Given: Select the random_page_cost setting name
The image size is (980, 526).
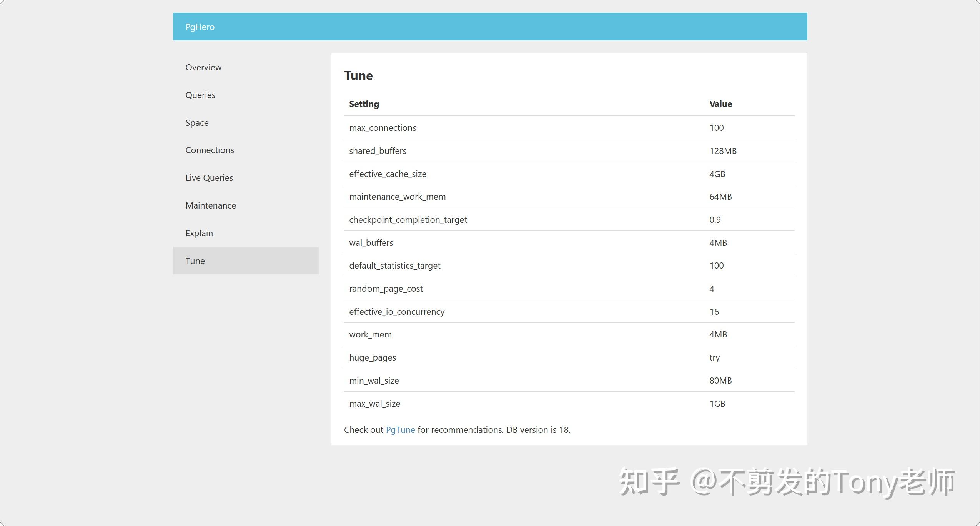Looking at the screenshot, I should tap(386, 289).
